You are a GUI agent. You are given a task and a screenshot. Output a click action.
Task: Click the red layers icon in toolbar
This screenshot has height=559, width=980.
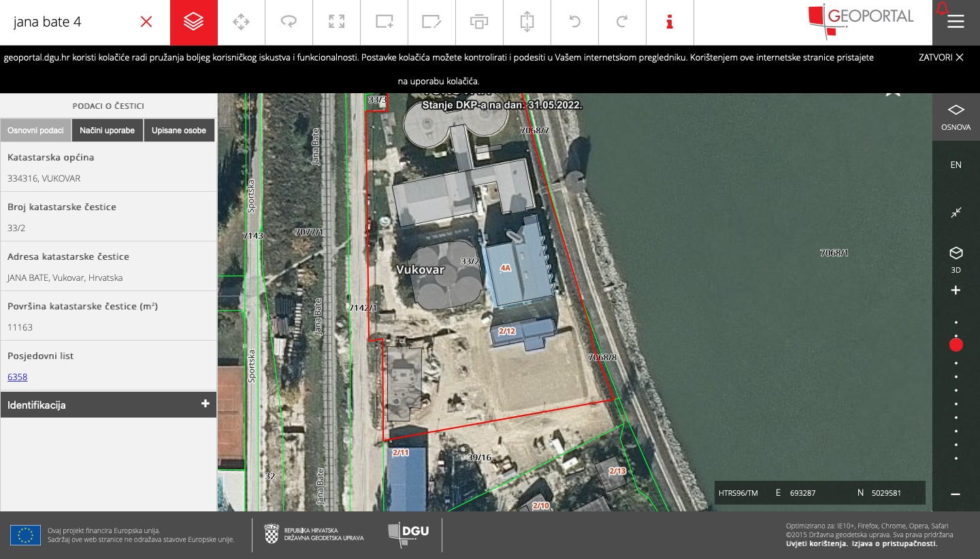click(194, 22)
